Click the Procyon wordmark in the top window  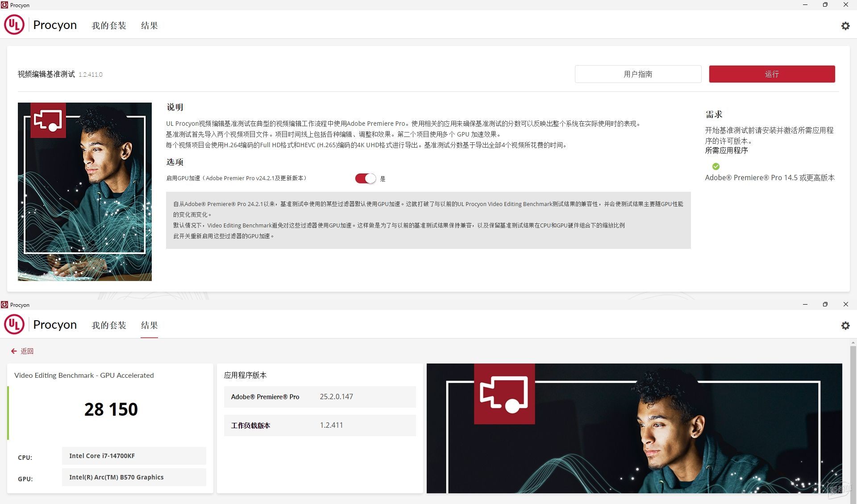pyautogui.click(x=55, y=25)
